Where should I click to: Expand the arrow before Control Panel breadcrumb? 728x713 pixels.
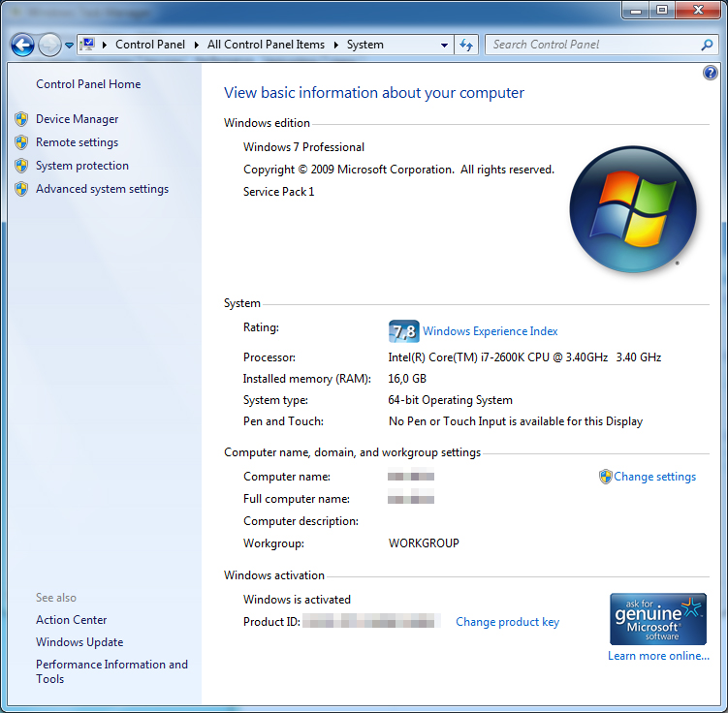[105, 45]
